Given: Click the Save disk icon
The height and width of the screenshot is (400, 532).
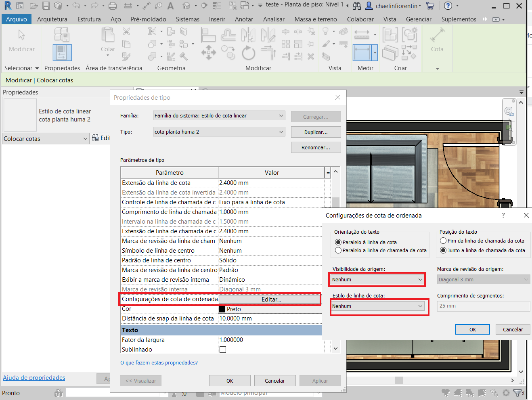Looking at the screenshot, I should (x=46, y=6).
